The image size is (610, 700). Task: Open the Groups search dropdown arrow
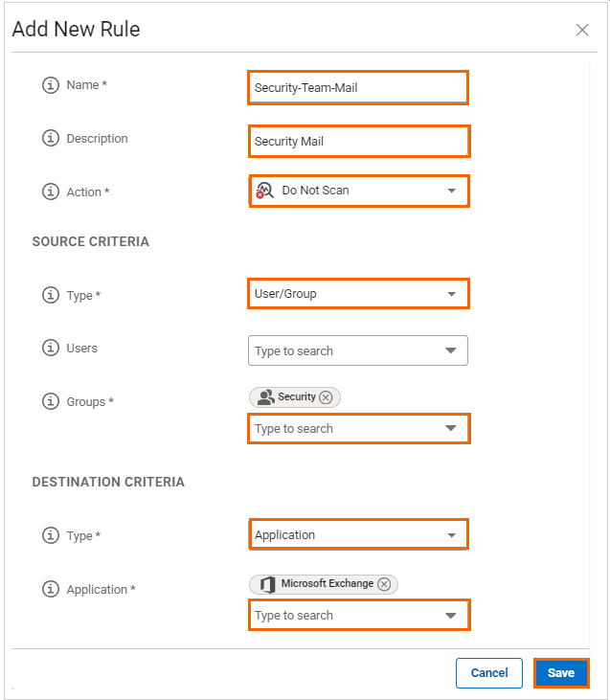coord(451,429)
